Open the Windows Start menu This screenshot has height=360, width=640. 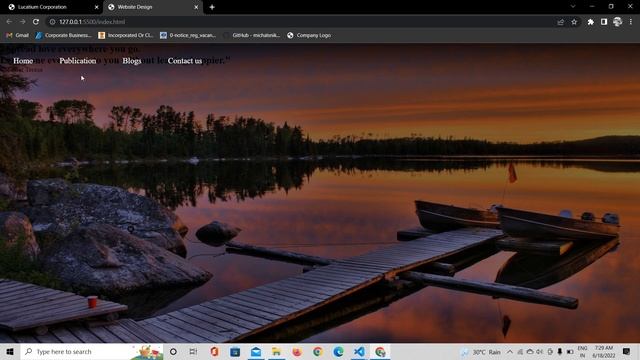10,351
